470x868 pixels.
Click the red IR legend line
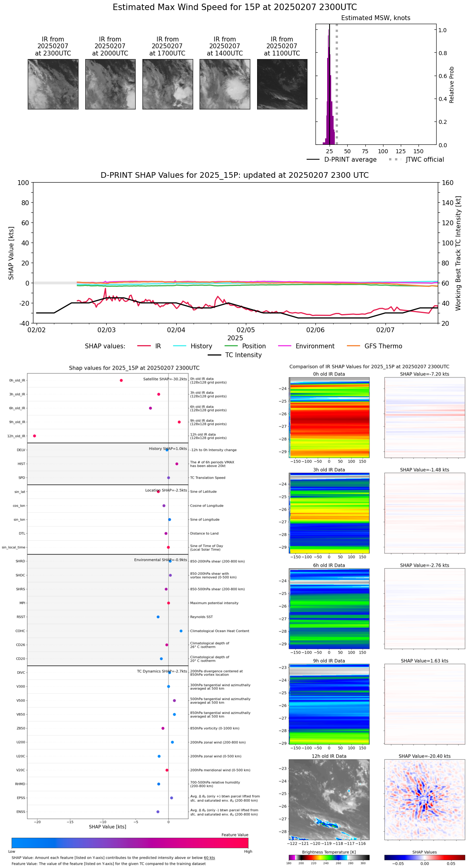click(x=144, y=346)
